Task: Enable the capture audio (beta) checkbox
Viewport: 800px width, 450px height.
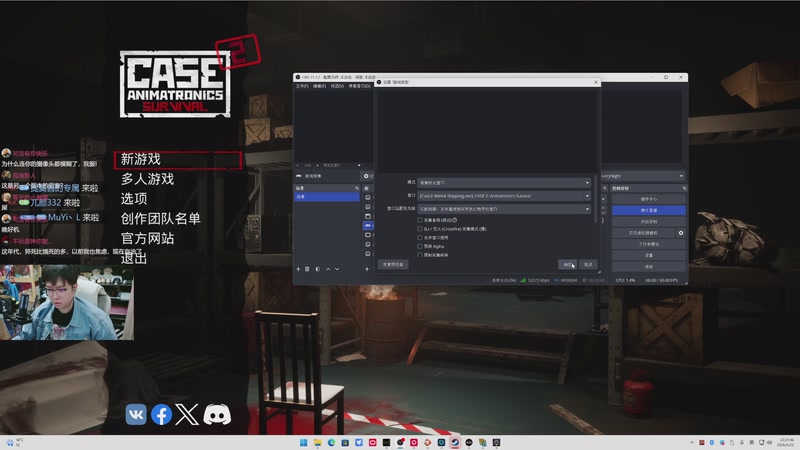Action: click(x=420, y=220)
